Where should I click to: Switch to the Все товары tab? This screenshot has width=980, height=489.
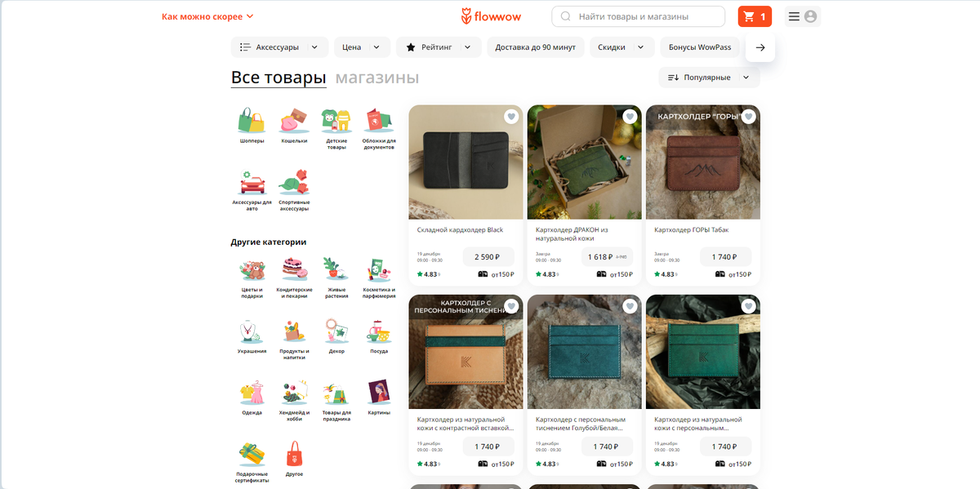pos(278,78)
